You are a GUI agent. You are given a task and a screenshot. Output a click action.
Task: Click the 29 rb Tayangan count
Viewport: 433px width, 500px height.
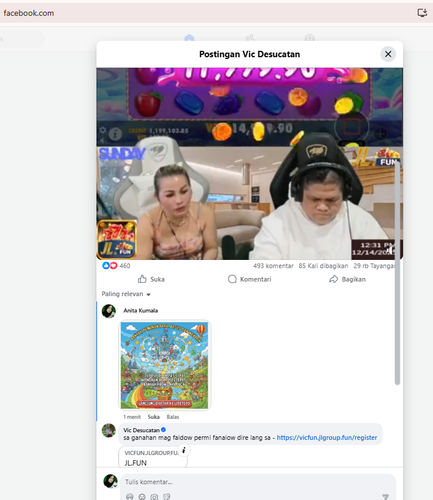(374, 266)
